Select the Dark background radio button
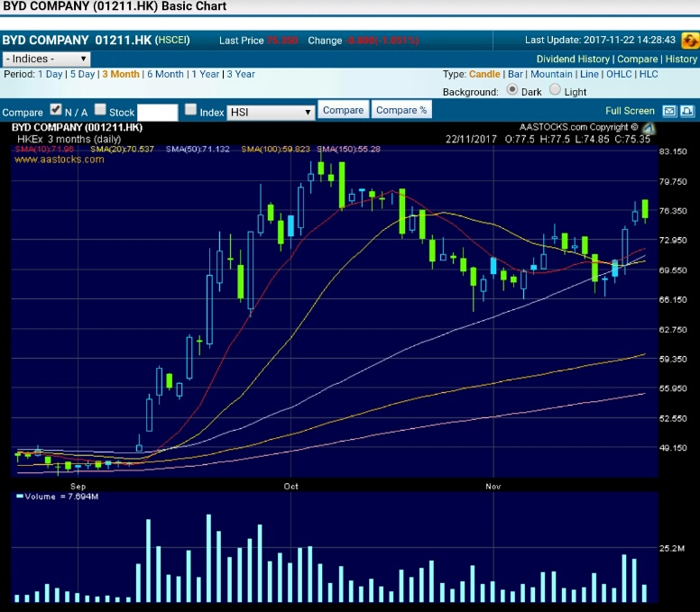This screenshot has height=612, width=700. pos(512,89)
